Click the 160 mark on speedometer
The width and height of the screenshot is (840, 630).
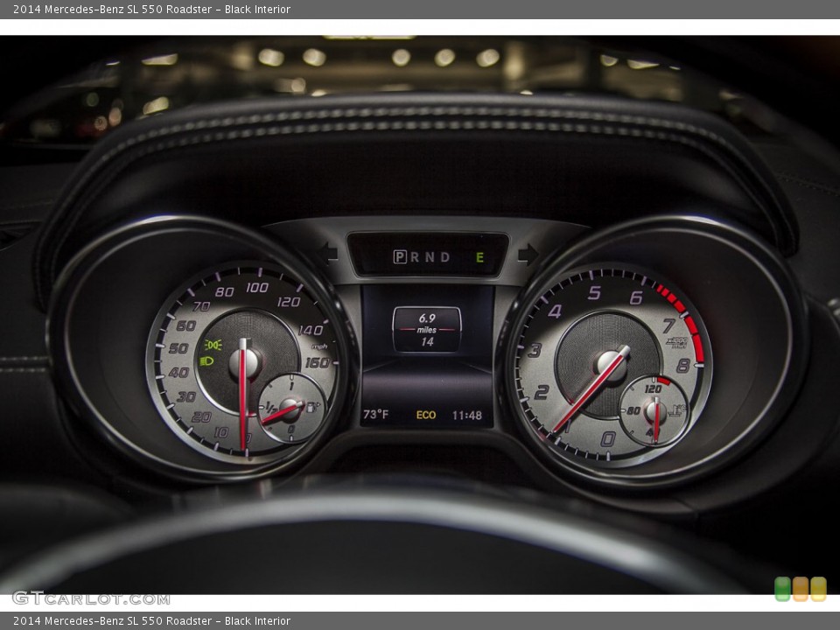(317, 362)
